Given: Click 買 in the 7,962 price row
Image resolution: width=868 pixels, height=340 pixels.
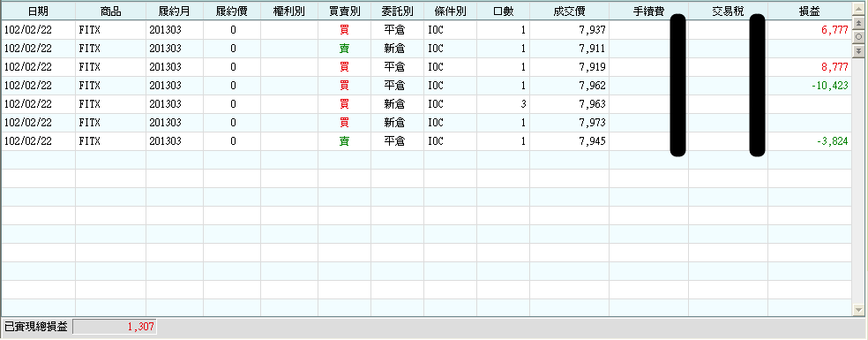Looking at the screenshot, I should pos(344,86).
